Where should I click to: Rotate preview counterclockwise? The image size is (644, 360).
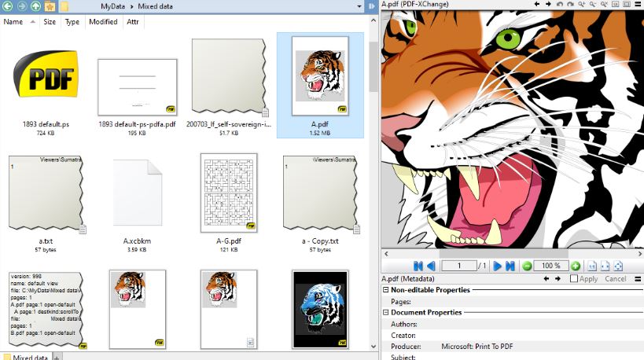pos(559,4)
